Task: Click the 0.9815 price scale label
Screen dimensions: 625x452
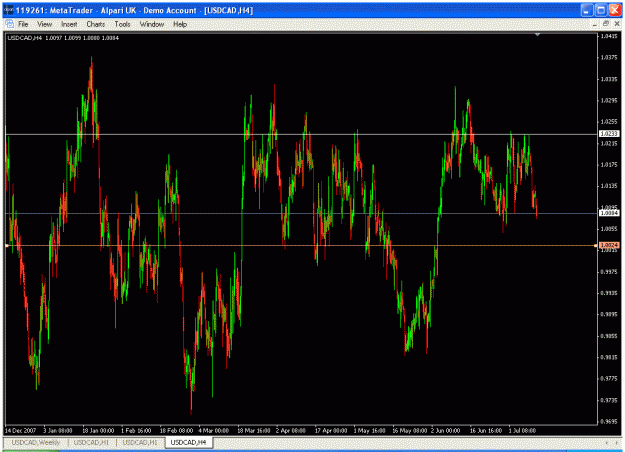Action: pos(609,358)
